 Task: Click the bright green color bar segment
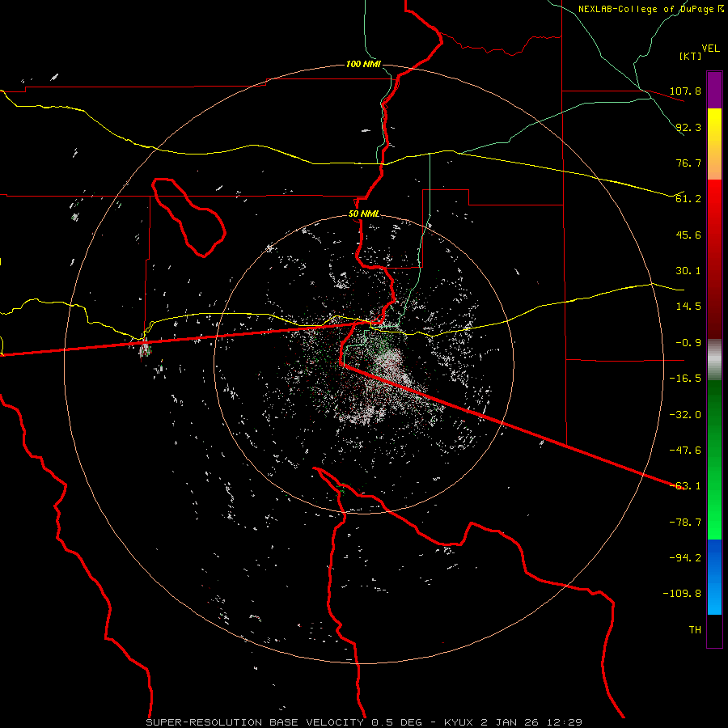point(714,459)
